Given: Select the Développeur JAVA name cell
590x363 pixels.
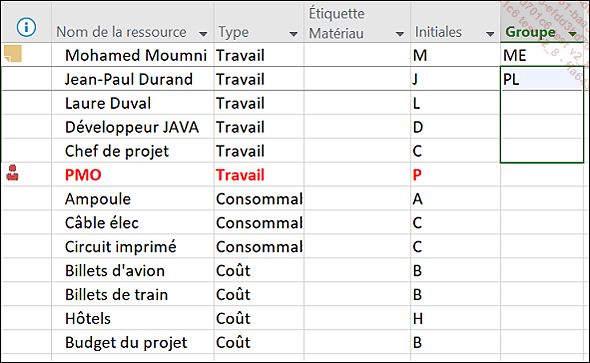Looking at the screenshot, I should 133,127.
